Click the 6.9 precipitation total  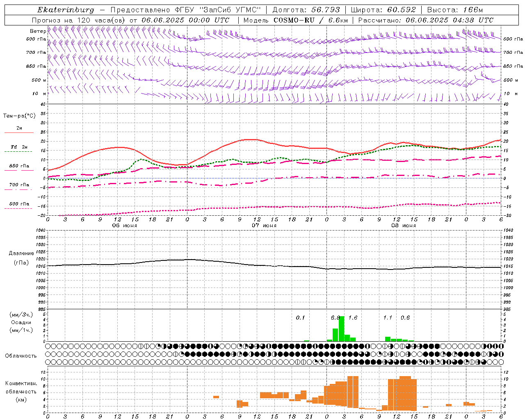[x=336, y=318]
